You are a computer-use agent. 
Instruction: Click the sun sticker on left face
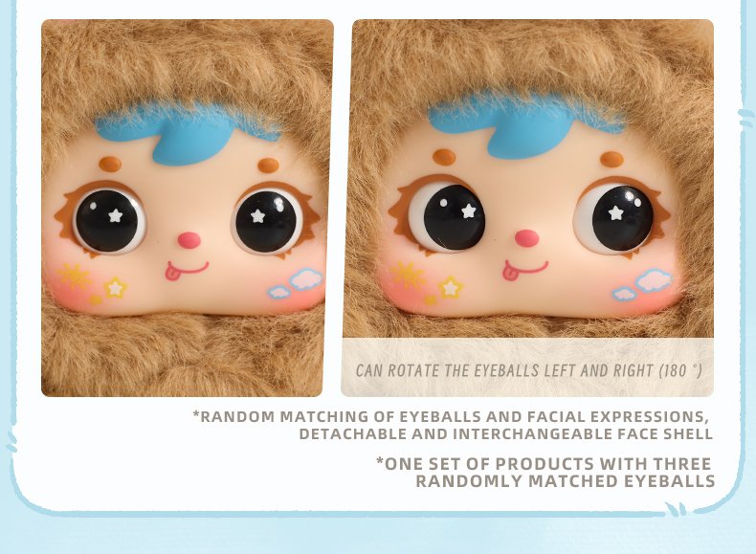click(74, 276)
